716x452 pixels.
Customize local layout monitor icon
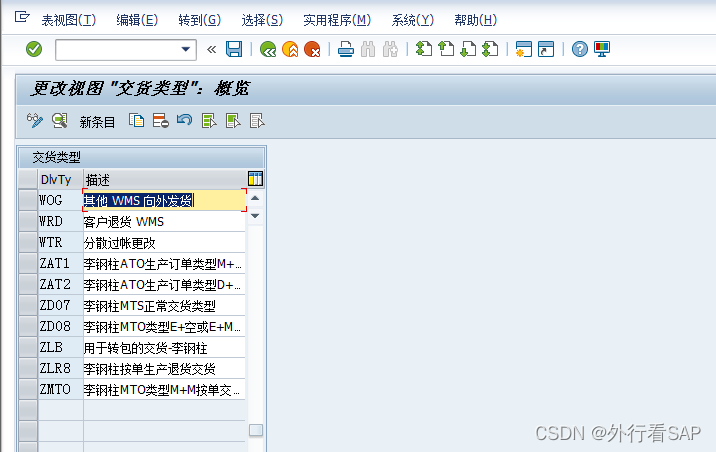point(602,49)
